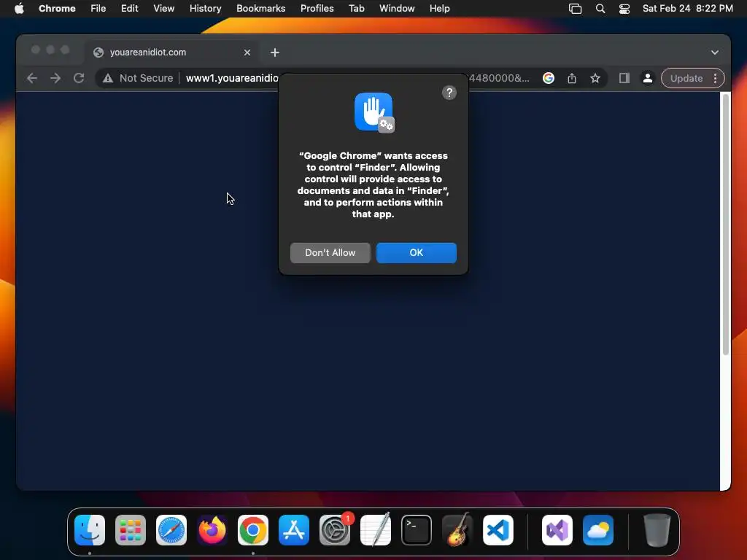The width and height of the screenshot is (747, 560).
Task: Close the youareanidiot.com tab
Action: (x=247, y=52)
